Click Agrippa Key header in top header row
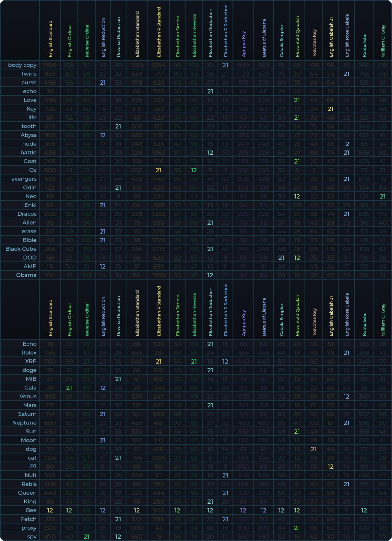The height and width of the screenshot is (541, 392). point(244,44)
